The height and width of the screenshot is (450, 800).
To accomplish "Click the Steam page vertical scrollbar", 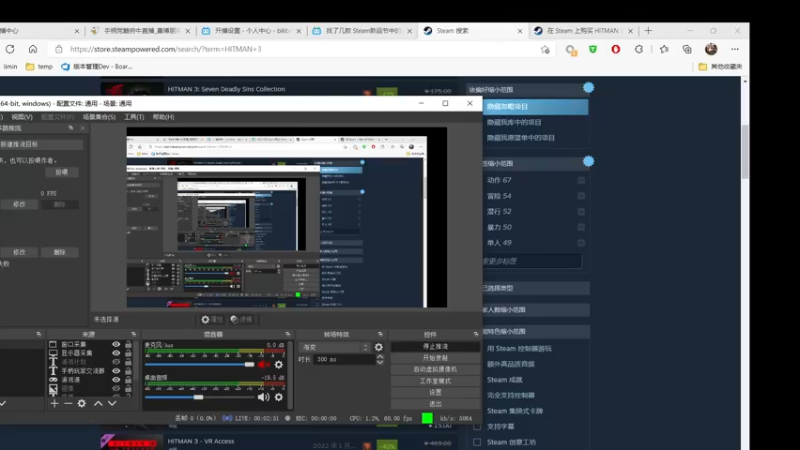I will (745, 151).
